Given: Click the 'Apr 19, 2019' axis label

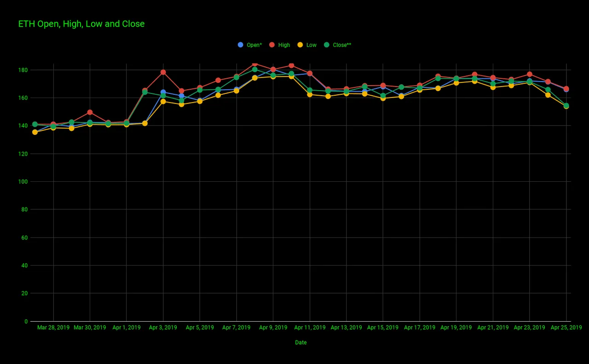Looking at the screenshot, I should coord(456,328).
